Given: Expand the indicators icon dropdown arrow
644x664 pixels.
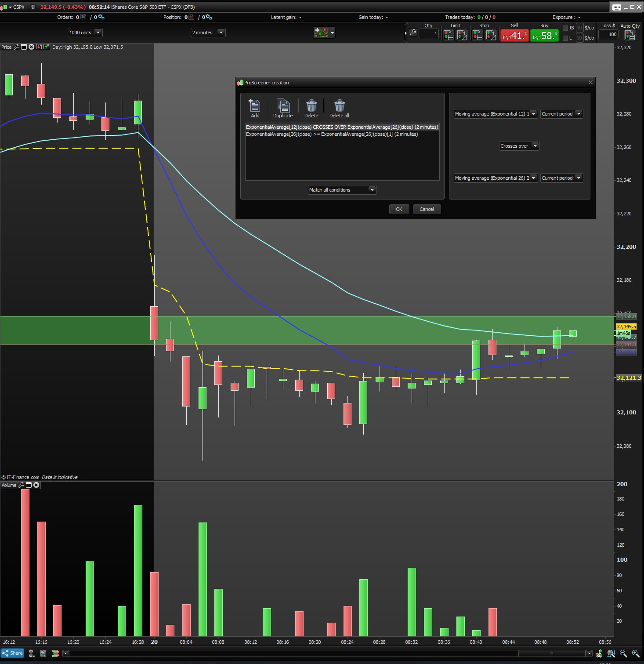Looking at the screenshot, I should click(x=332, y=33).
